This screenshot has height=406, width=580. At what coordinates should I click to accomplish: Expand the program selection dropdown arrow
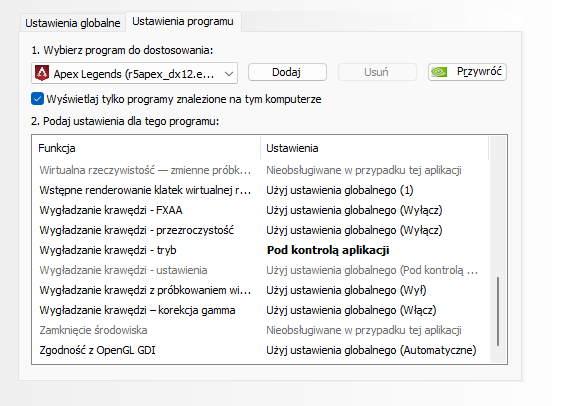pyautogui.click(x=229, y=74)
